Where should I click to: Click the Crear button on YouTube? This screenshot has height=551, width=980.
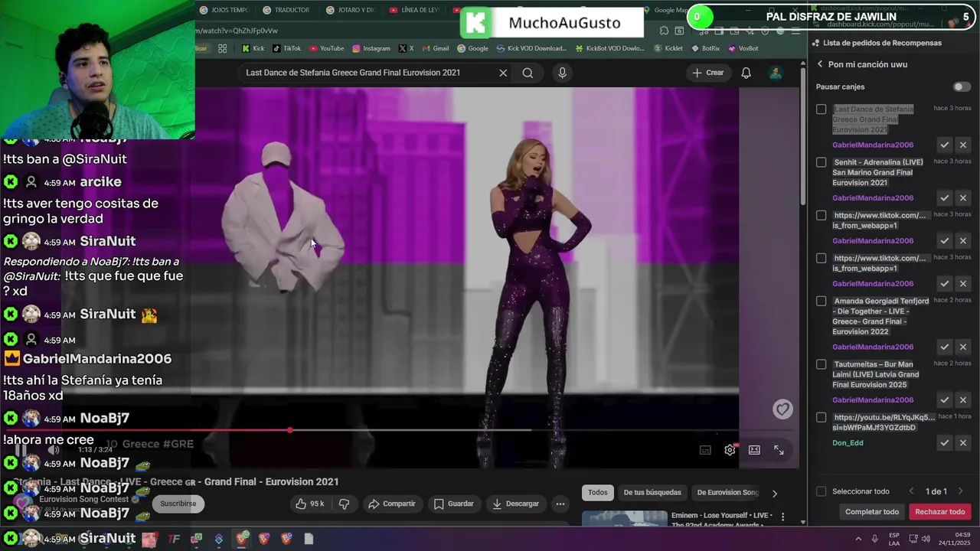[707, 73]
